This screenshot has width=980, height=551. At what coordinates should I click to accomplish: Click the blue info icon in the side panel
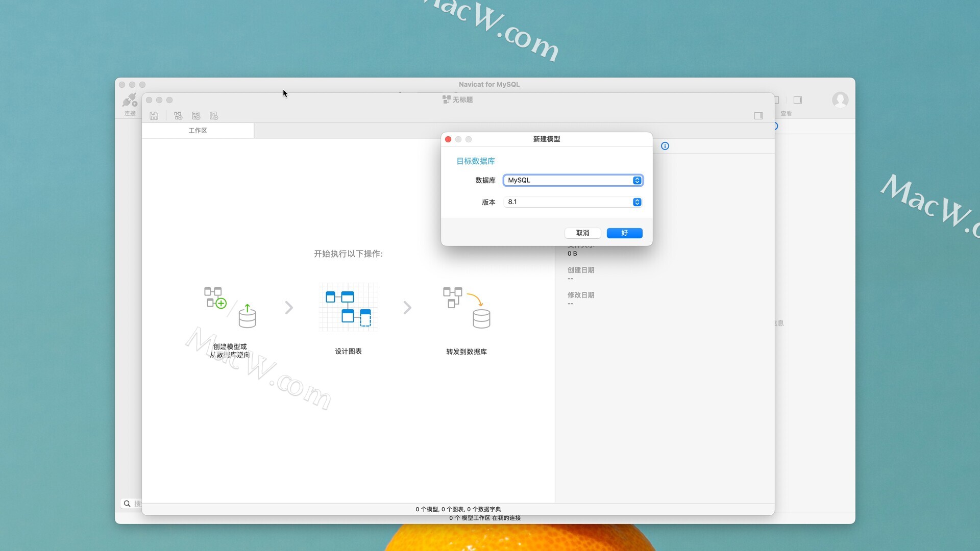(x=665, y=146)
